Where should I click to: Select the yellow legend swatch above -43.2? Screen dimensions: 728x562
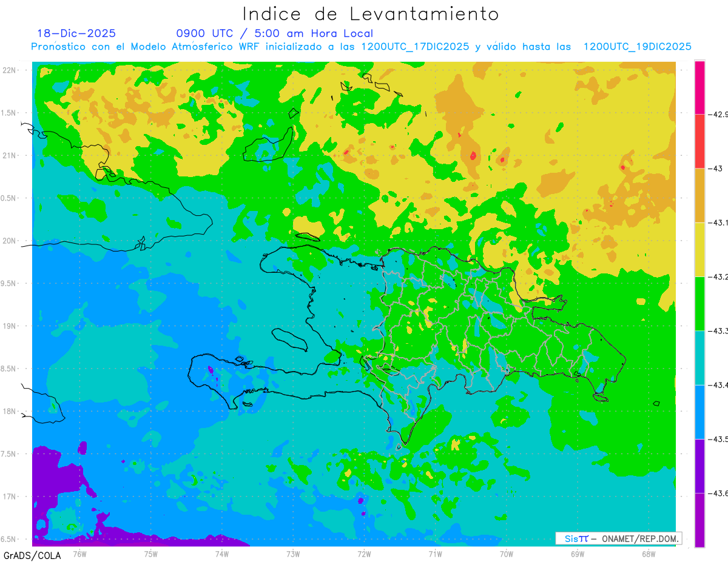tap(699, 249)
